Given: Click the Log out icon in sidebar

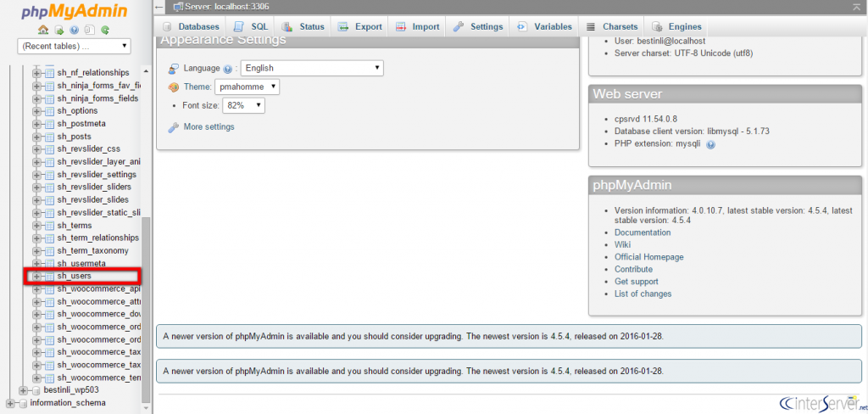Looking at the screenshot, I should coord(59,29).
